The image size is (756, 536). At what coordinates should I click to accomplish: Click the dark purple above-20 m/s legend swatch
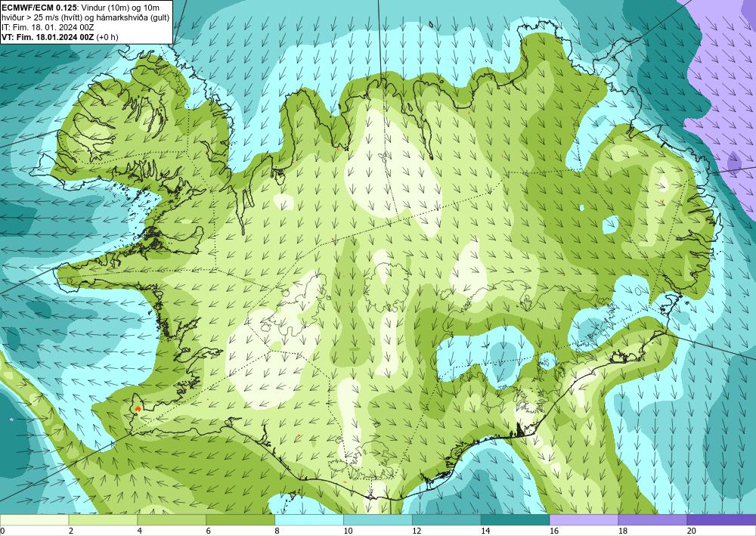[x=721, y=520]
